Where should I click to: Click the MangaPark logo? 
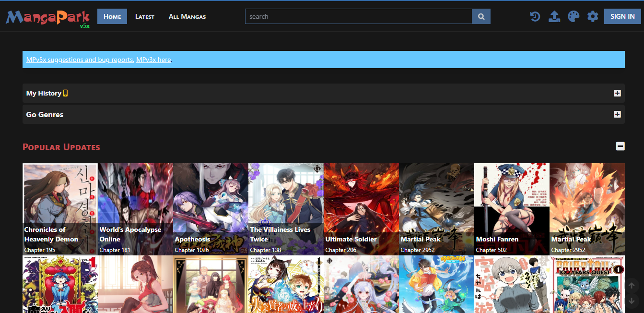pyautogui.click(x=48, y=18)
